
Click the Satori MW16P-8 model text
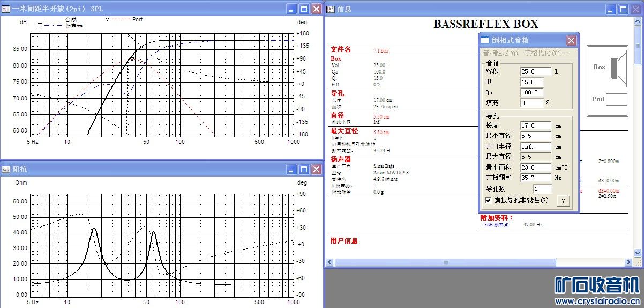point(391,173)
